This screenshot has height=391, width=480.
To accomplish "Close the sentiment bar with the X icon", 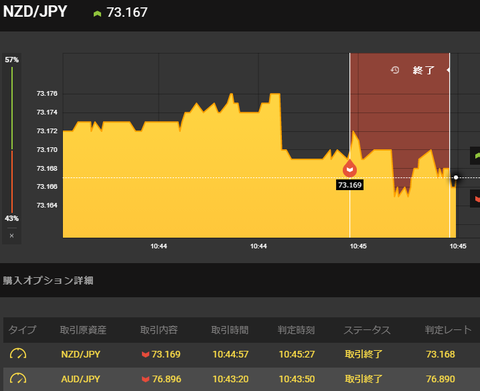I will (x=12, y=236).
